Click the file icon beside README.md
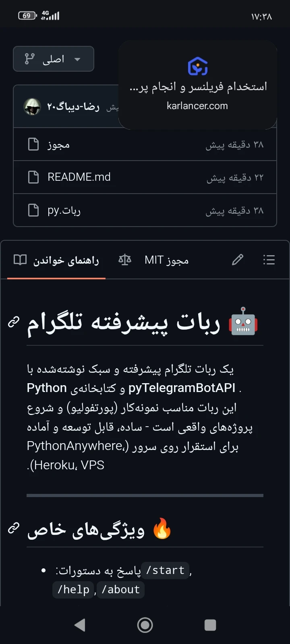The width and height of the screenshot is (290, 644). (33, 177)
